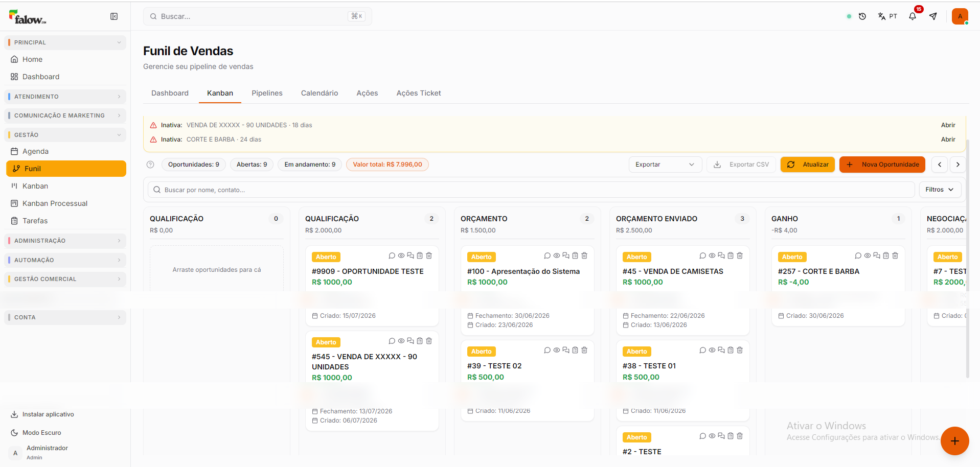Open chat messages icon on #257 card
Screen dimensions: 980x467
(x=877, y=255)
